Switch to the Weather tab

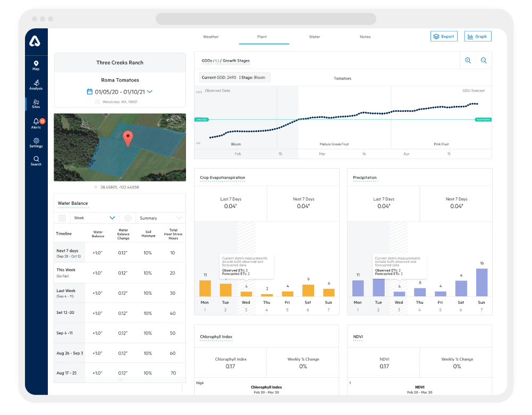pos(210,37)
